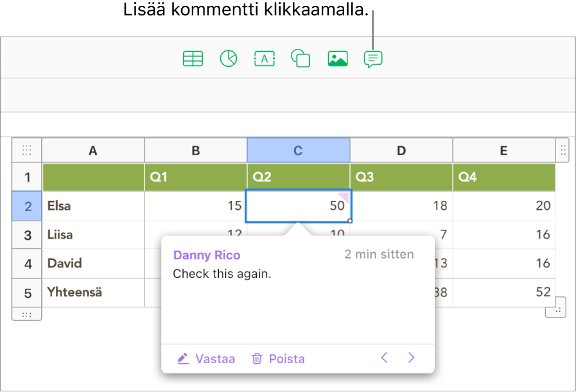Viewport: 576px width, 392px height.
Task: Insert a text box
Action: [264, 59]
